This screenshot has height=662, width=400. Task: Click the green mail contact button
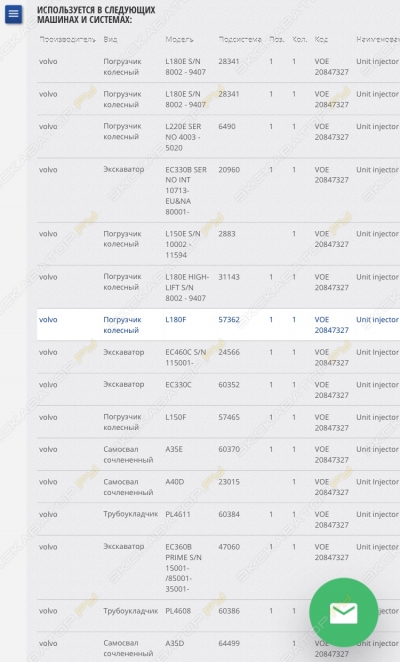pos(343,612)
